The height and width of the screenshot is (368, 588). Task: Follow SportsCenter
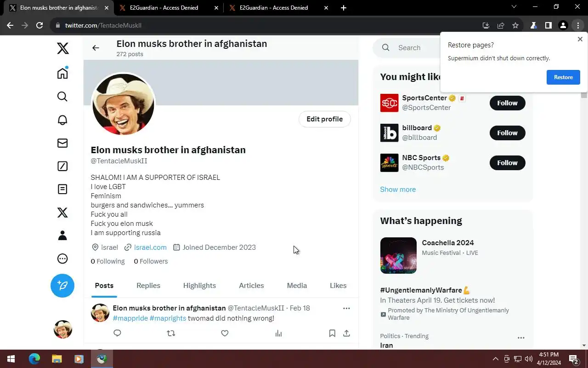[507, 103]
